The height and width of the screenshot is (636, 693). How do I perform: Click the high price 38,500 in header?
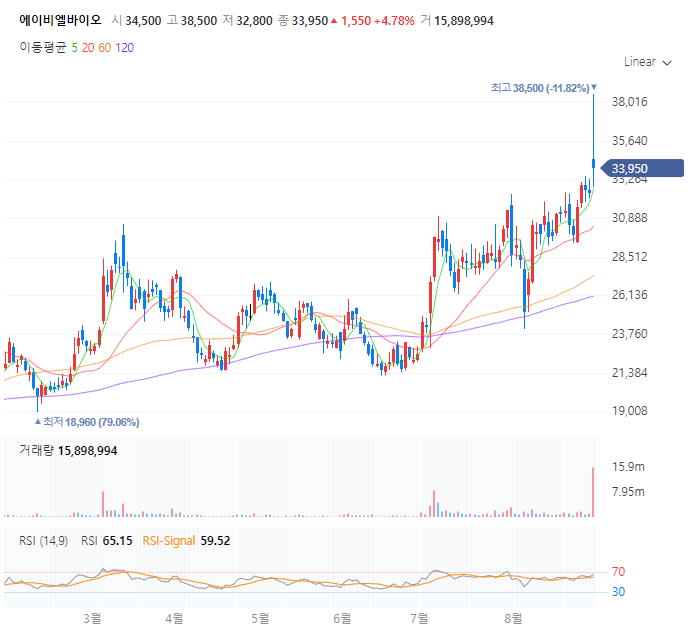(x=199, y=21)
